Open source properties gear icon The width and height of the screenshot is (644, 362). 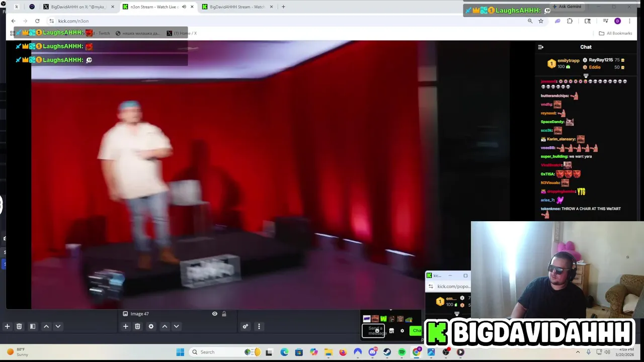click(x=151, y=326)
